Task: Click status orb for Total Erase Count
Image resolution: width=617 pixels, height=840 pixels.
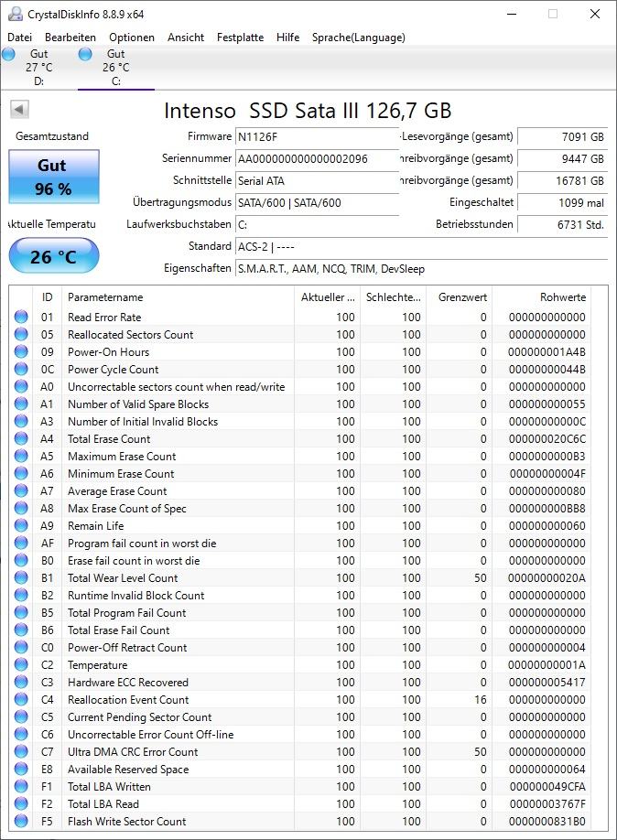Action: (x=21, y=438)
